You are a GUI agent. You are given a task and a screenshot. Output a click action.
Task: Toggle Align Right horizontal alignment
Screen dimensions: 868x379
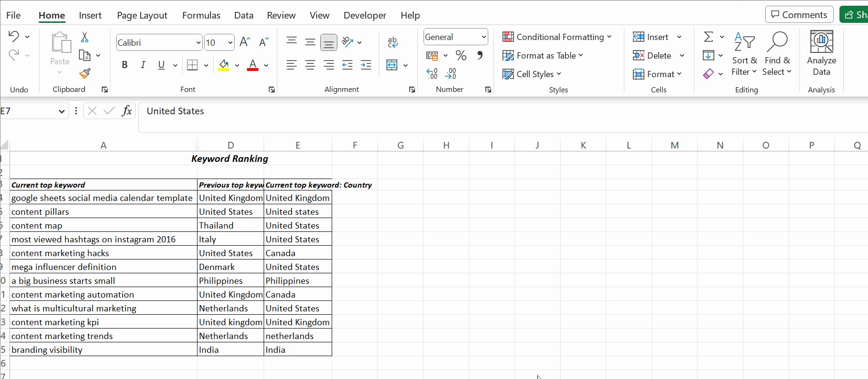(x=329, y=65)
